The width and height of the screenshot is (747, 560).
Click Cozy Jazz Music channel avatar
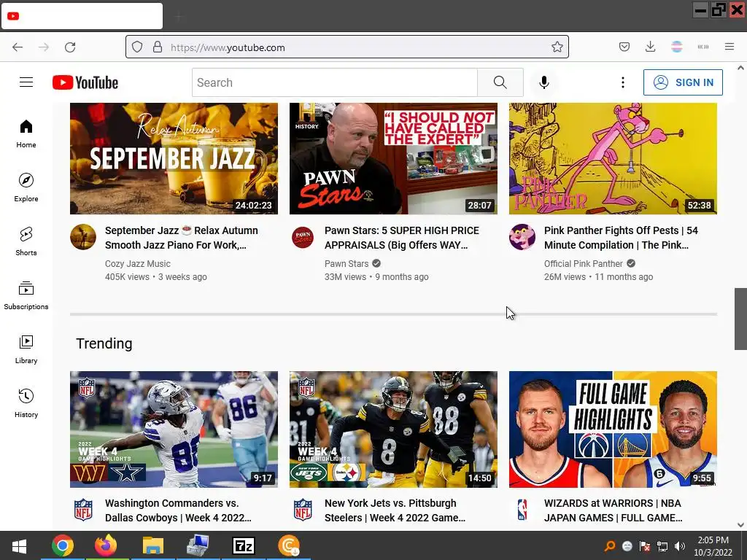click(x=83, y=237)
